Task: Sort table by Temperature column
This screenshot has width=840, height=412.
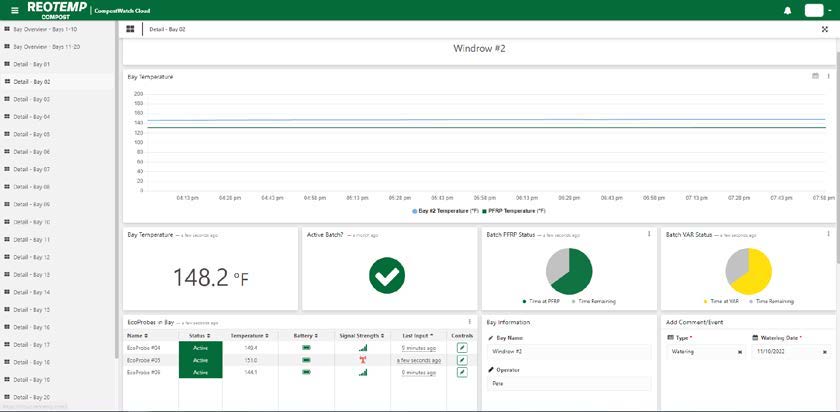Action: 250,335
